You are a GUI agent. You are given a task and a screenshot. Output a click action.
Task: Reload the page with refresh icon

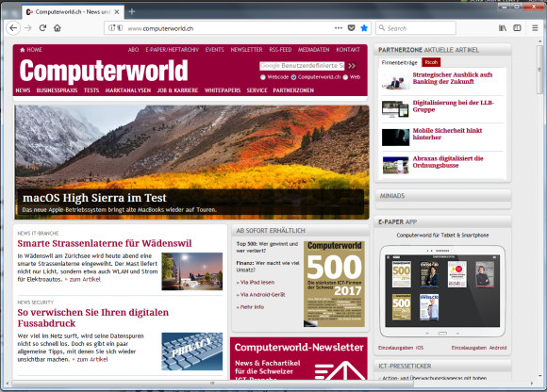tap(42, 28)
